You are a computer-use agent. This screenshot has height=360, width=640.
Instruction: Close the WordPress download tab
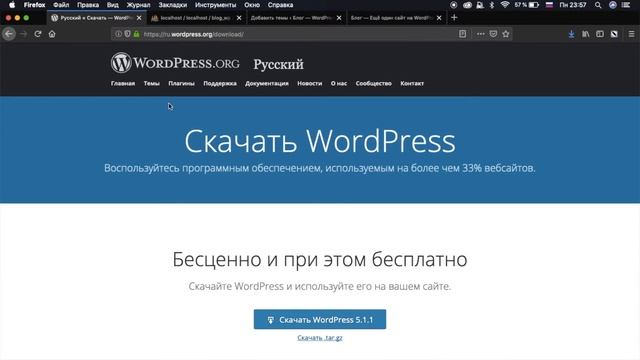click(x=139, y=18)
